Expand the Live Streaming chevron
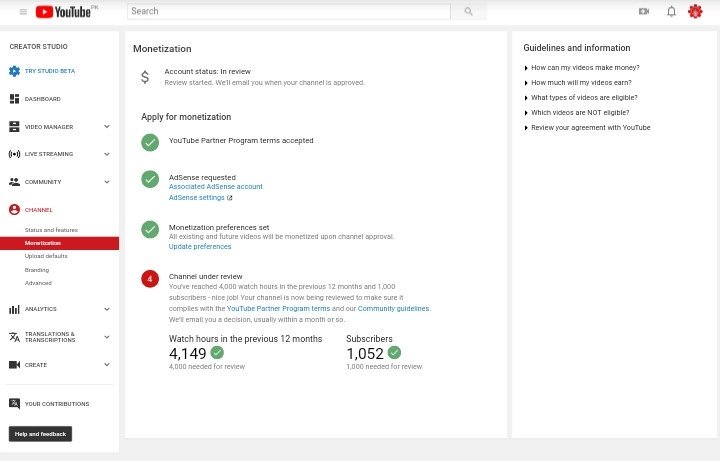This screenshot has width=720, height=461. click(x=107, y=154)
